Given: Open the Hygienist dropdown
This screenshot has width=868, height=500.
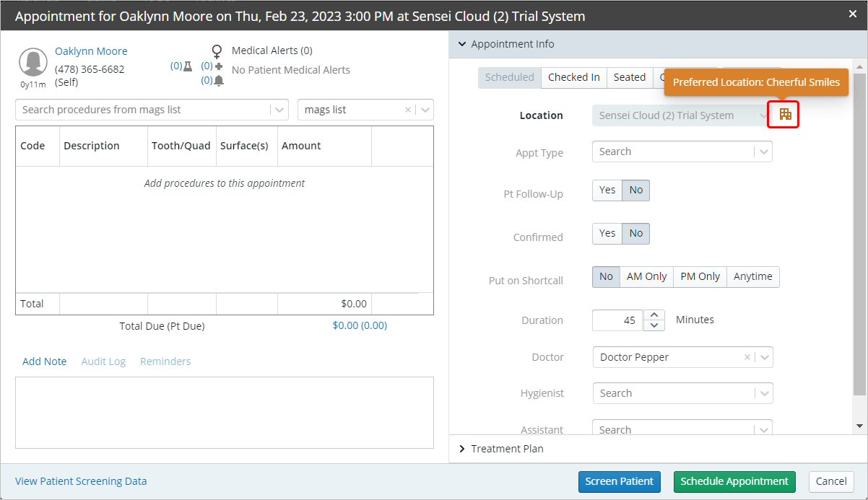Looking at the screenshot, I should coord(682,393).
